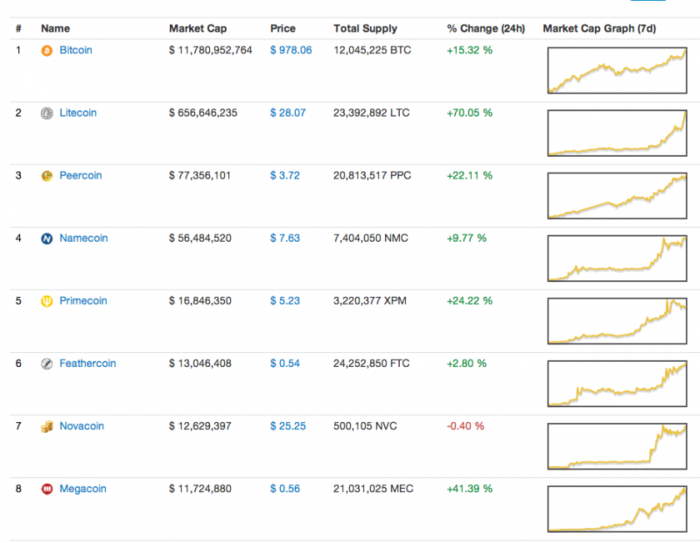The image size is (700, 543).
Task: Select Novacoin market cap $ 12,629,397
Action: (x=200, y=426)
